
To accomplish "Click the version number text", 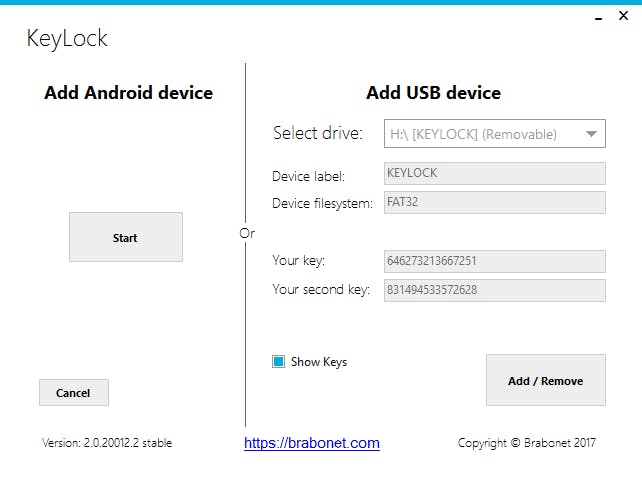I will pos(107,442).
